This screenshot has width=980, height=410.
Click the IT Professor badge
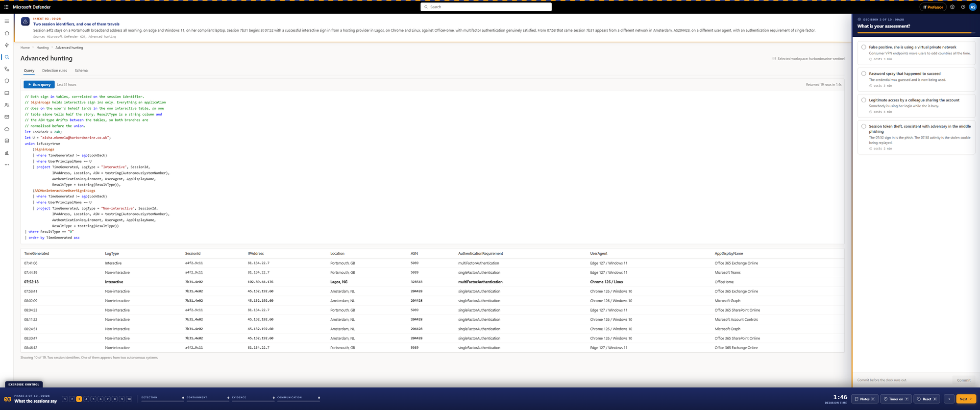tap(933, 7)
